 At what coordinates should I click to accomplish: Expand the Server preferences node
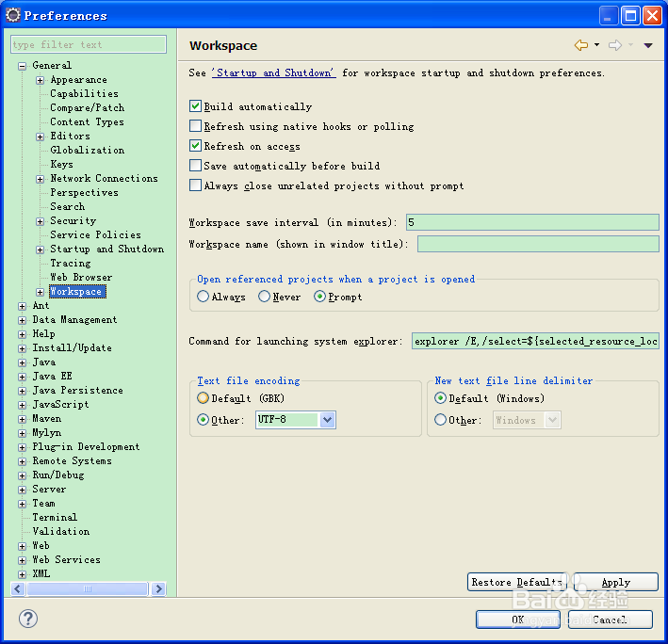tap(23, 490)
